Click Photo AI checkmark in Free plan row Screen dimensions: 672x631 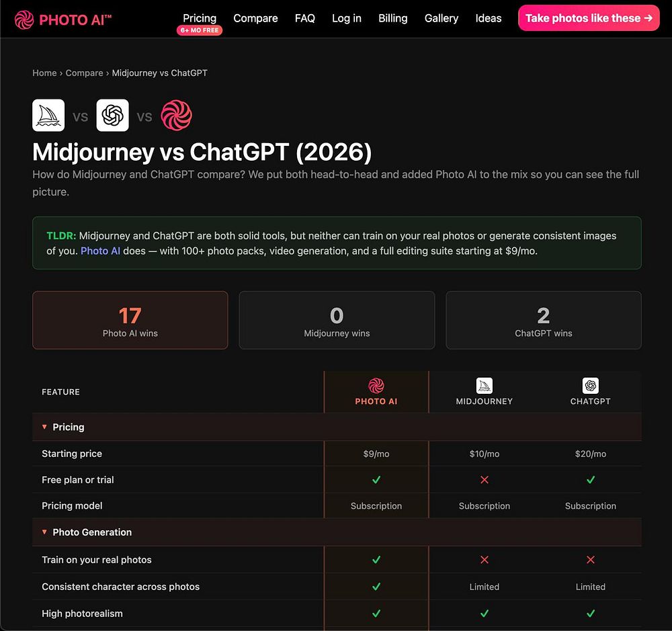(x=376, y=480)
